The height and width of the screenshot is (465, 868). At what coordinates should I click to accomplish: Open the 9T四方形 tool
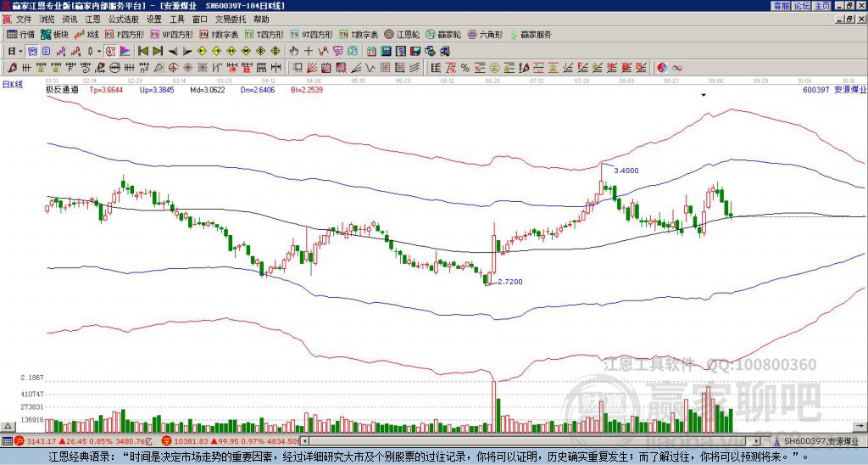(x=312, y=34)
